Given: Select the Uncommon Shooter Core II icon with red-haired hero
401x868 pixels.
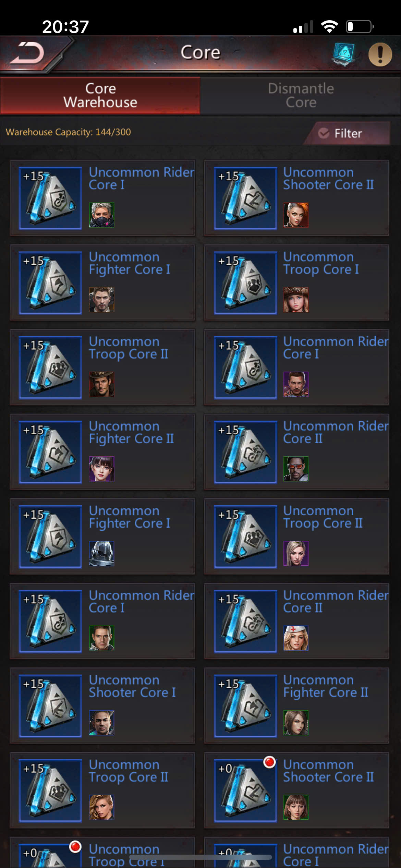Looking at the screenshot, I should pyautogui.click(x=245, y=198).
